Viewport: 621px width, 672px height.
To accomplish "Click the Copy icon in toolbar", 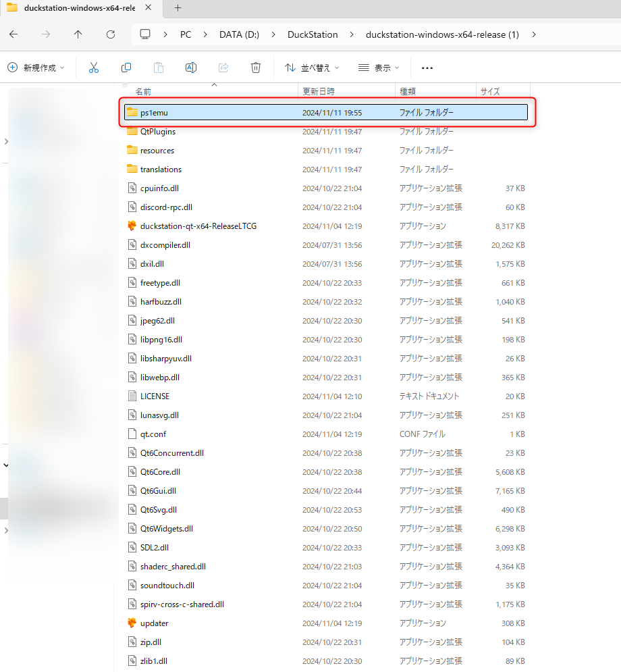I will (126, 68).
